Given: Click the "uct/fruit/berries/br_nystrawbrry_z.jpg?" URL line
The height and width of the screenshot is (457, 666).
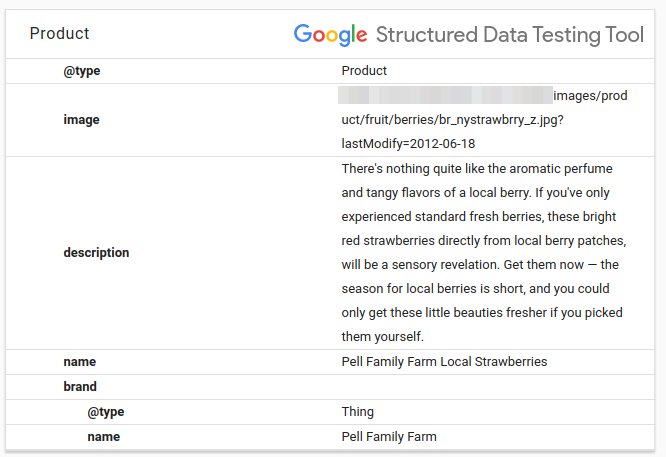Looking at the screenshot, I should (x=455, y=120).
